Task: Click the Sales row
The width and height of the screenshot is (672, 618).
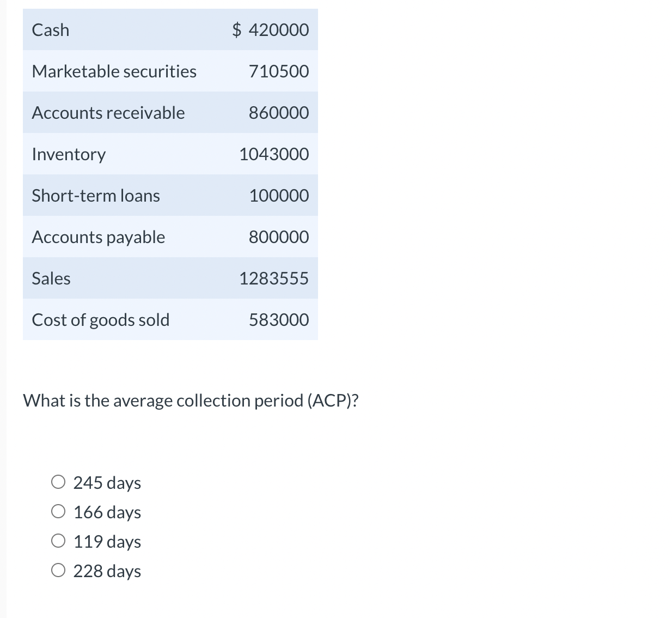Action: pyautogui.click(x=170, y=278)
